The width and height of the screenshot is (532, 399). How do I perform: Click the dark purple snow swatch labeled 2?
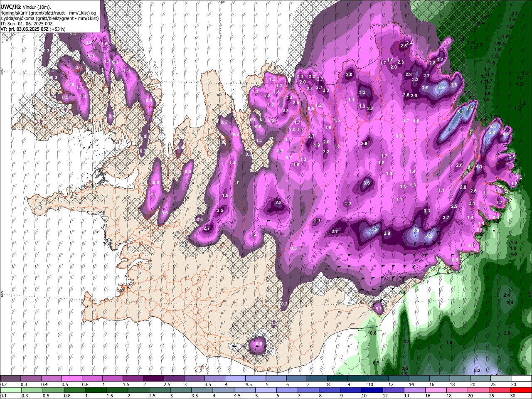tap(153, 379)
